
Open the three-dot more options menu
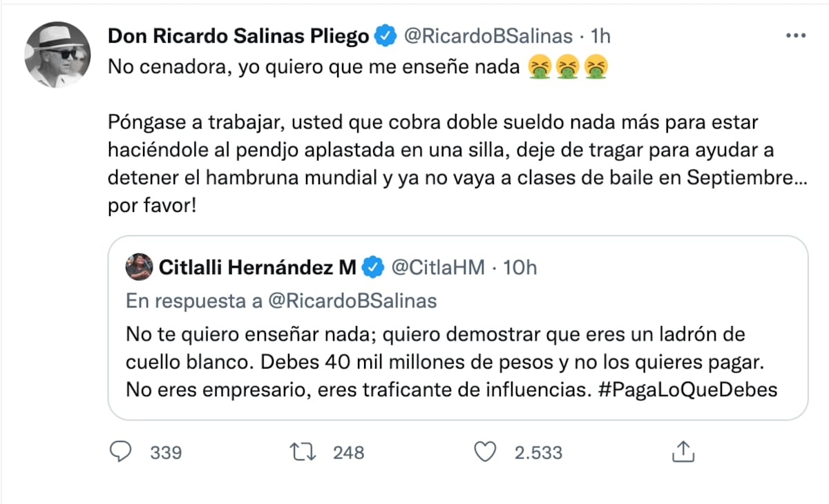[796, 37]
